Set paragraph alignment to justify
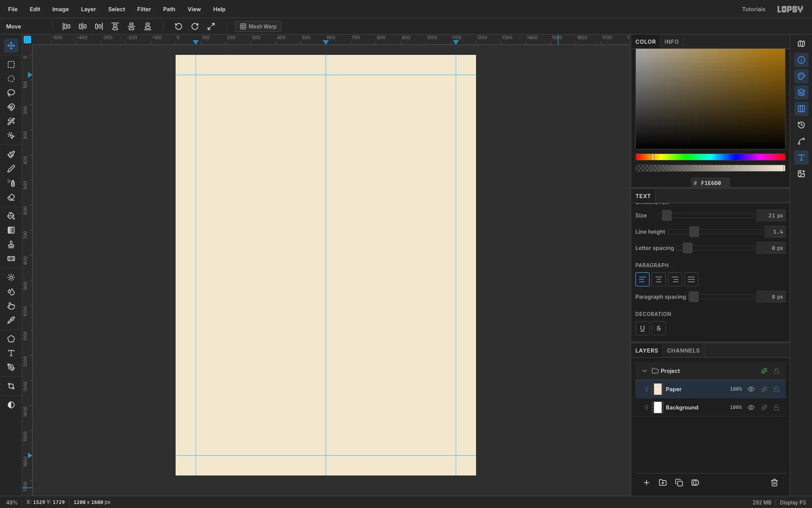 point(691,279)
